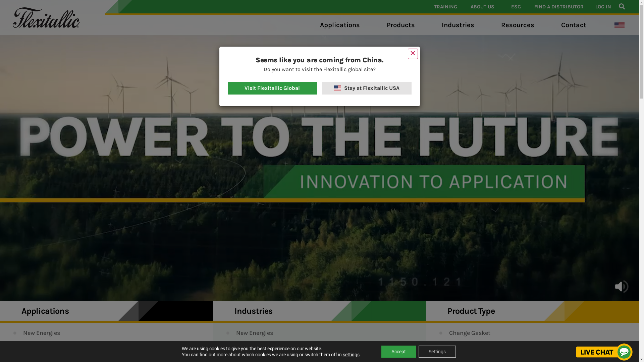Accept the cookies
This screenshot has width=644, height=362.
click(398, 352)
